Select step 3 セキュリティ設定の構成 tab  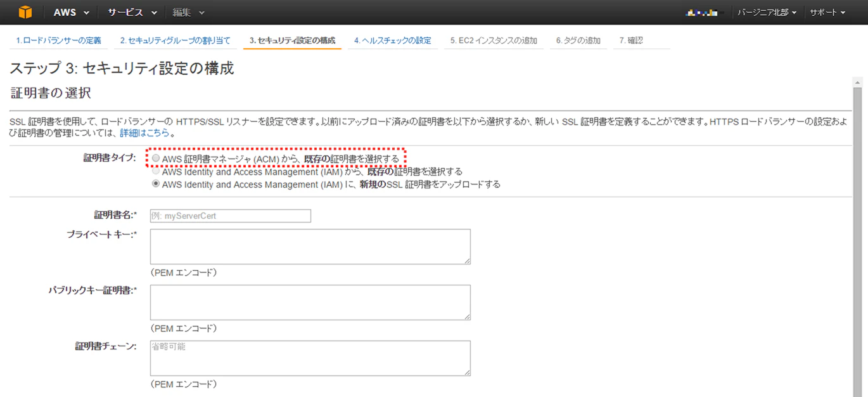[x=292, y=41]
